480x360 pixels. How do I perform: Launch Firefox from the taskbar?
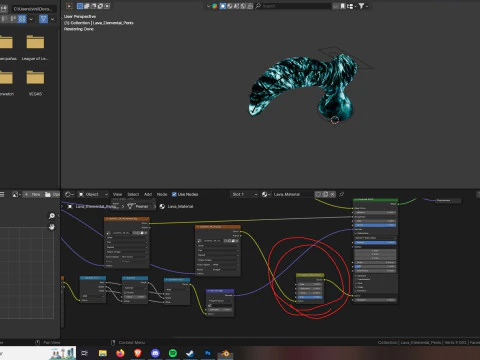point(120,353)
